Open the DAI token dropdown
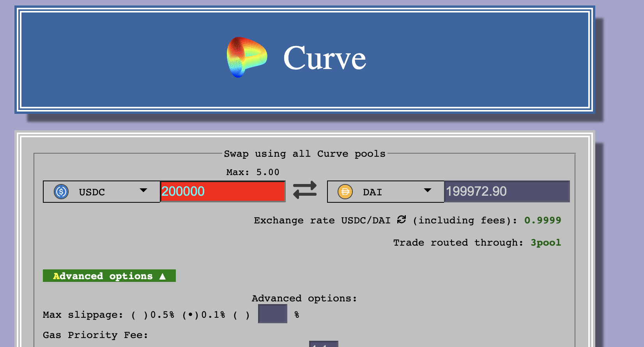 [386, 191]
